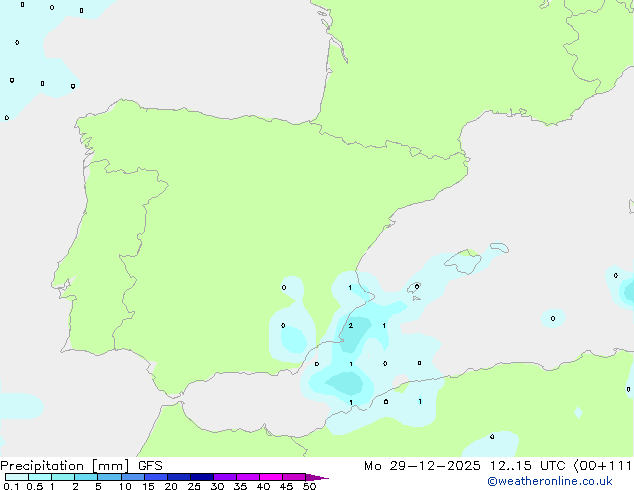Click the '(00+111' forecast offset text
This screenshot has height=490, width=634.
(x=602, y=466)
